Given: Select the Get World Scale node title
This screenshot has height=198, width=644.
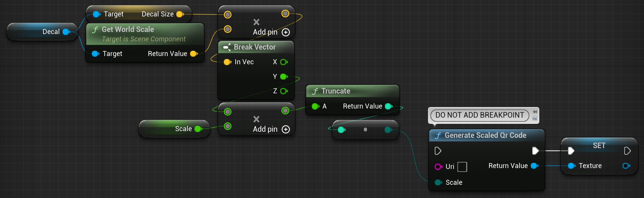Looking at the screenshot, I should coord(128,29).
